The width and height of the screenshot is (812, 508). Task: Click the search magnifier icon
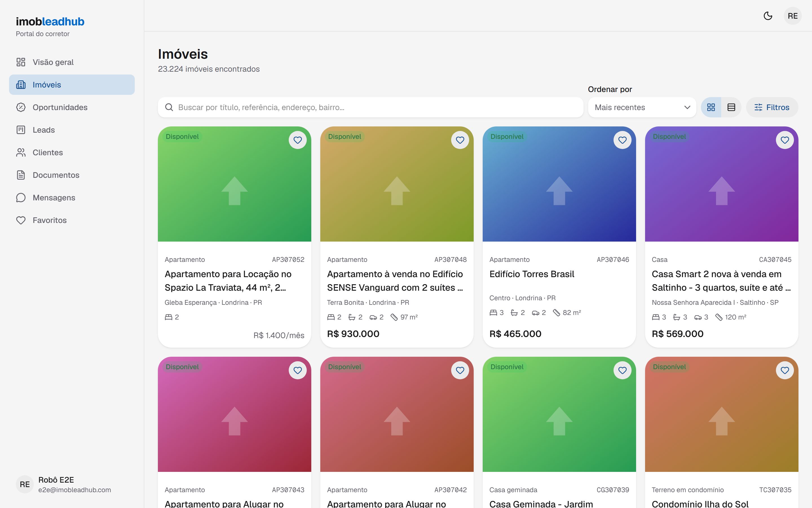pos(169,107)
